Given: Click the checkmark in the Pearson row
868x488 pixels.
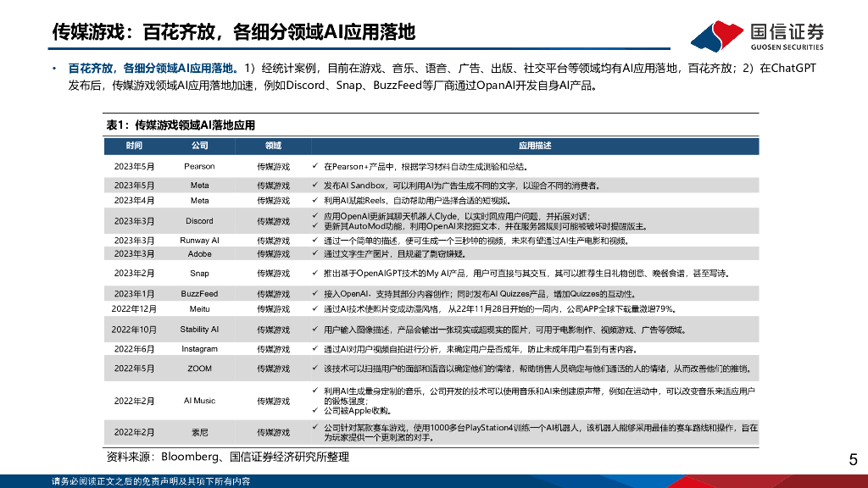Looking at the screenshot, I should 314,167.
